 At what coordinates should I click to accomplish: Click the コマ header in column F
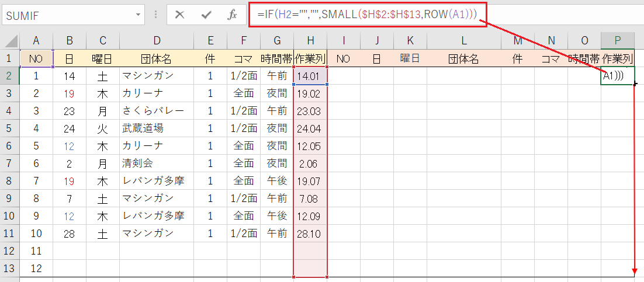[244, 58]
